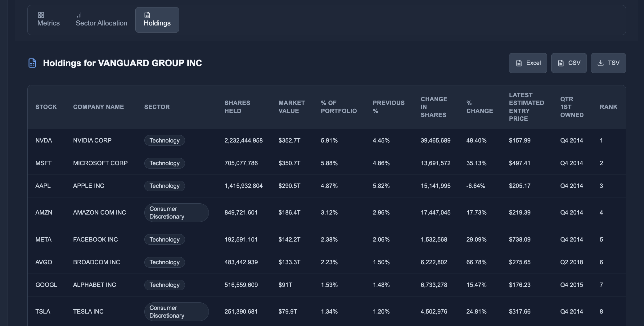Open the SECTOR column header to sort
This screenshot has width=644, height=326.
(x=157, y=107)
